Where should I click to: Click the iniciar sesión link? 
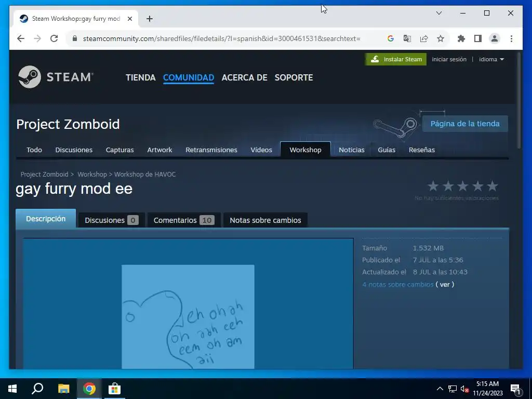[449, 59]
